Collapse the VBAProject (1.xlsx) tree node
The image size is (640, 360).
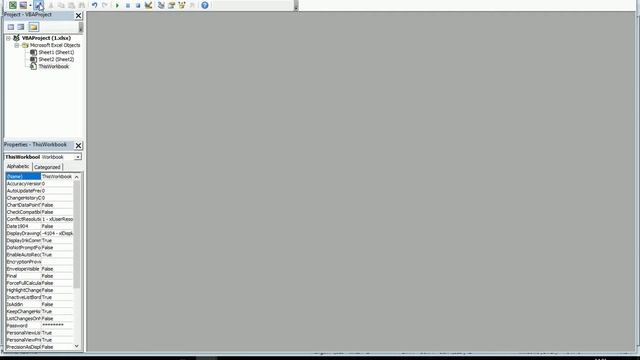[9, 38]
